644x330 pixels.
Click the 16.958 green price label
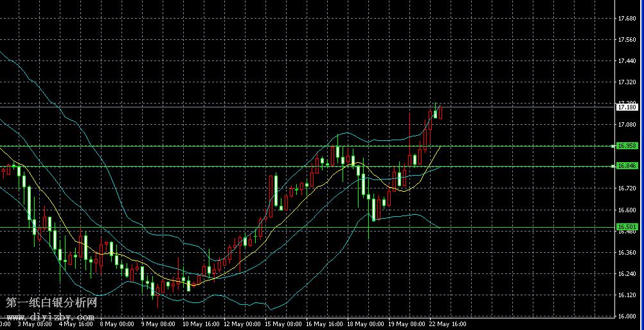tap(627, 146)
